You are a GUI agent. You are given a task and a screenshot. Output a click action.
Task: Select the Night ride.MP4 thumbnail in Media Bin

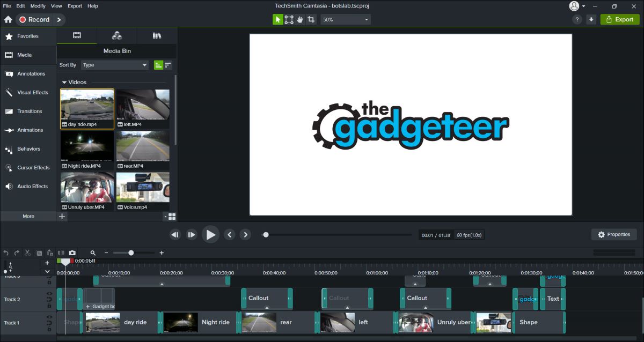click(87, 146)
